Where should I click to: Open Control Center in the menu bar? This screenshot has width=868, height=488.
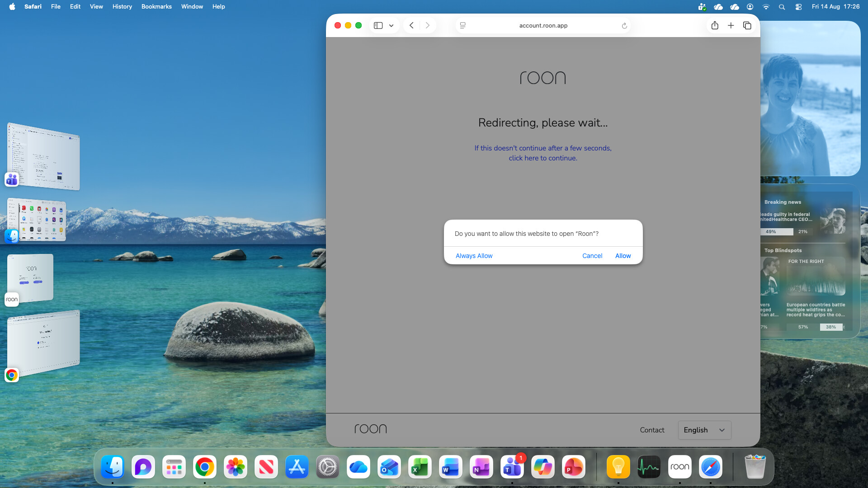(798, 7)
